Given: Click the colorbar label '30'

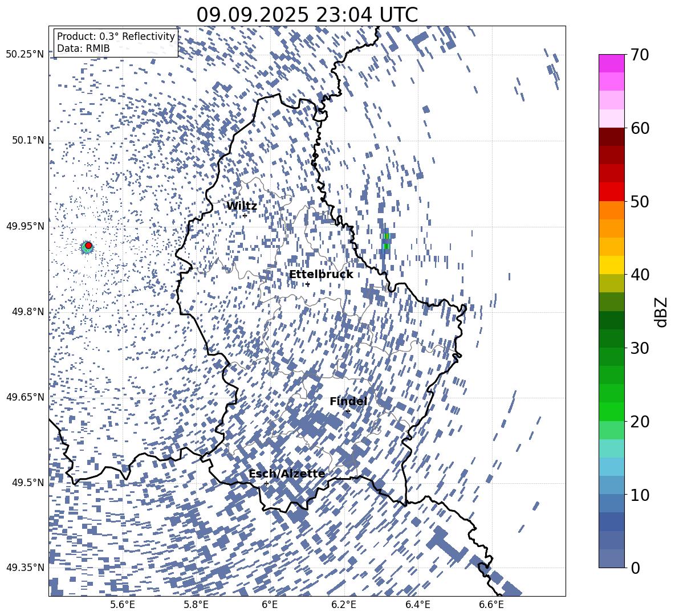Looking at the screenshot, I should 640,348.
